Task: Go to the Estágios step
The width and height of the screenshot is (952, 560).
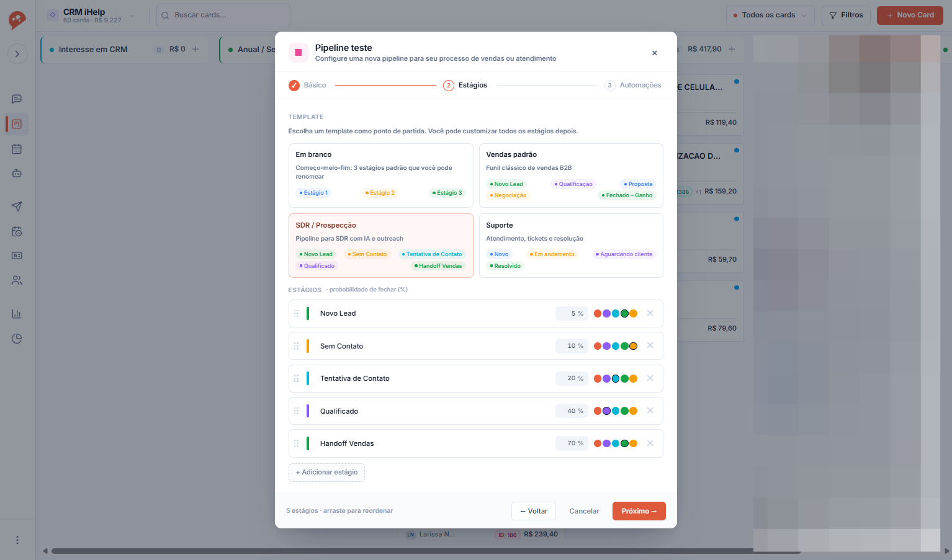Action: pos(465,85)
